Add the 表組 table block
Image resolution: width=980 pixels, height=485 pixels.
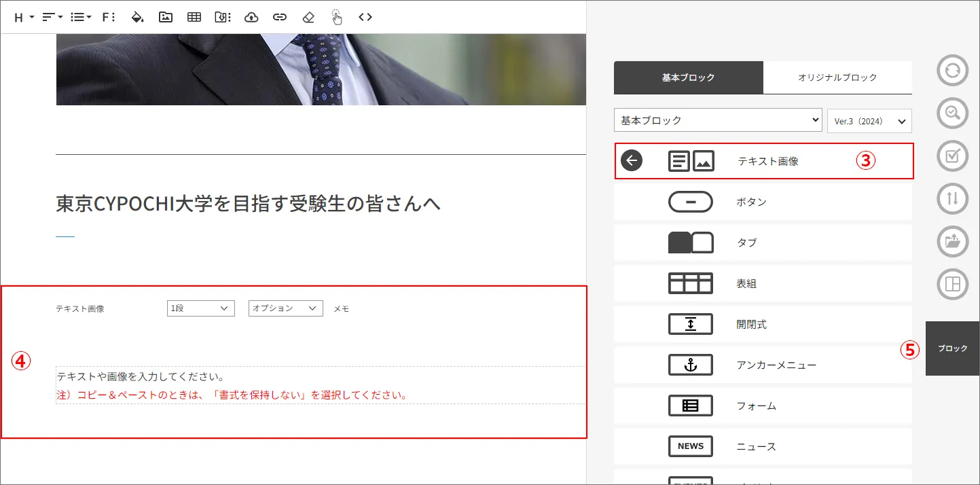[x=763, y=284]
